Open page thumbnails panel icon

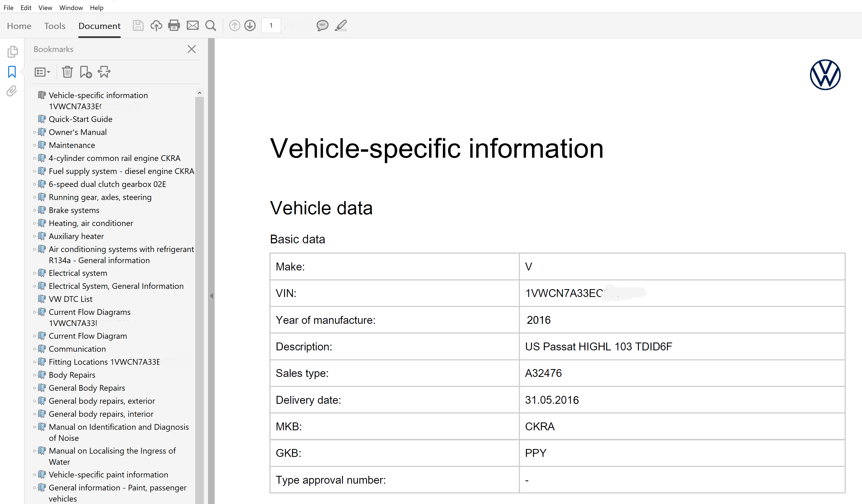pos(12,52)
